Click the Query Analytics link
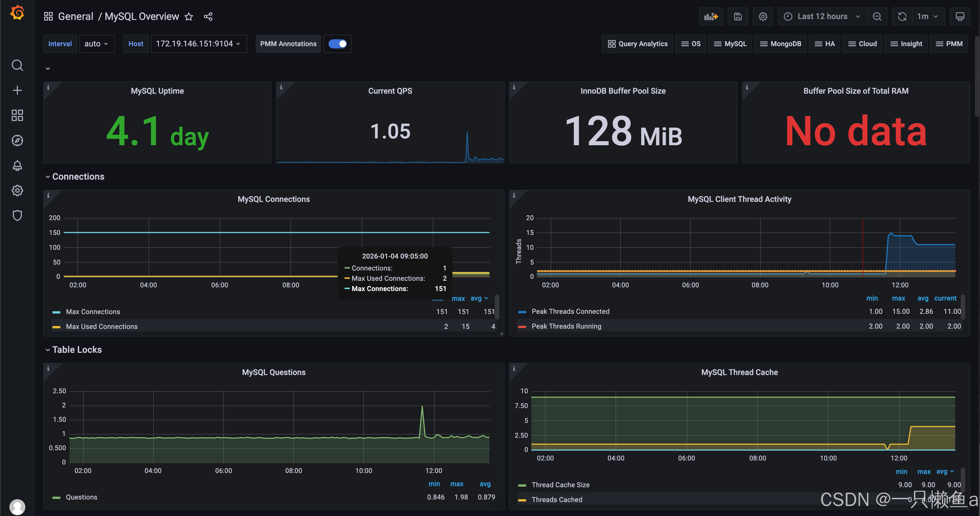980x516 pixels. 637,44
